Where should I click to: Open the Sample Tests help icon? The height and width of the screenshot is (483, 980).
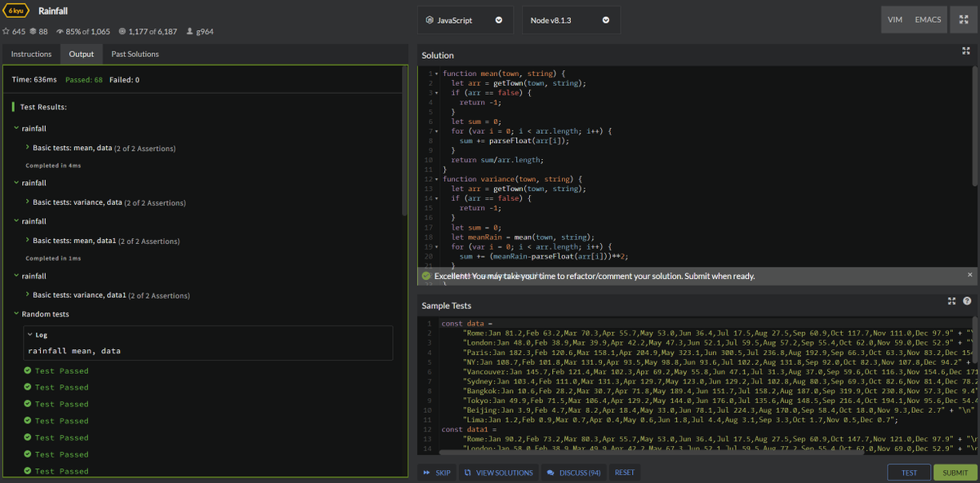tap(966, 301)
